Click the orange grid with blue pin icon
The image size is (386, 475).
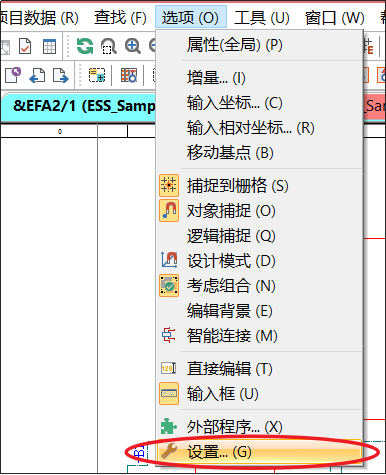tap(129, 75)
